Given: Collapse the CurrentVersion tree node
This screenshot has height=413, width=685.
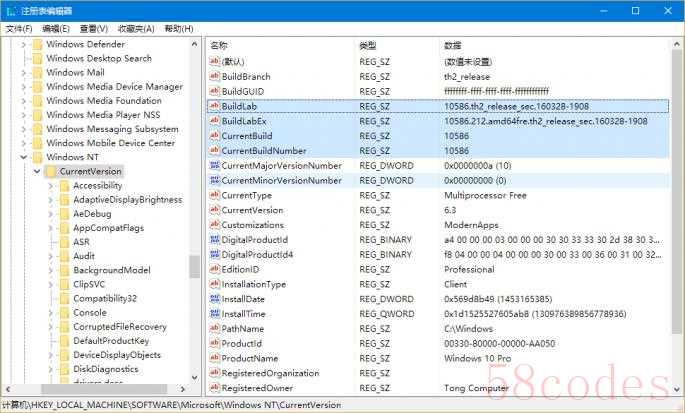Looking at the screenshot, I should pos(37,172).
